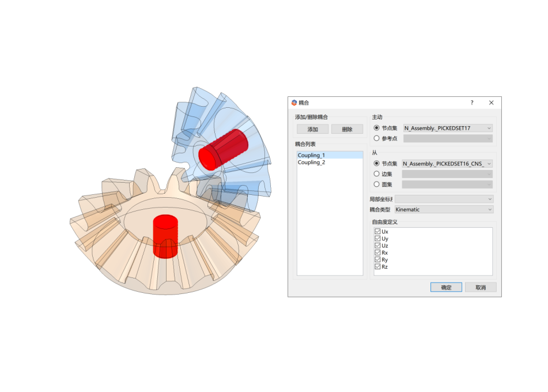Select Coupling_2 in the list
The height and width of the screenshot is (392, 548).
pyautogui.click(x=330, y=162)
